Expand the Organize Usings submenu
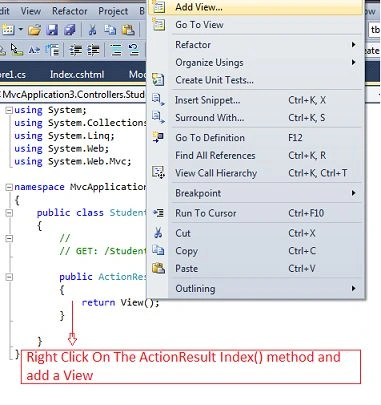Image resolution: width=381 pixels, height=405 pixels. pos(255,62)
